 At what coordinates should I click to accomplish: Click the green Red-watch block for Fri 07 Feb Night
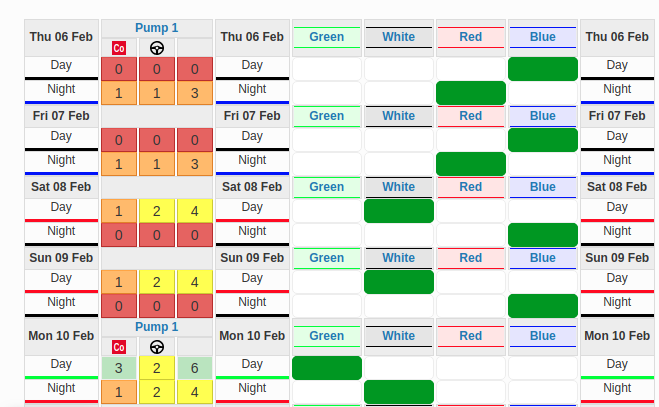pos(470,164)
